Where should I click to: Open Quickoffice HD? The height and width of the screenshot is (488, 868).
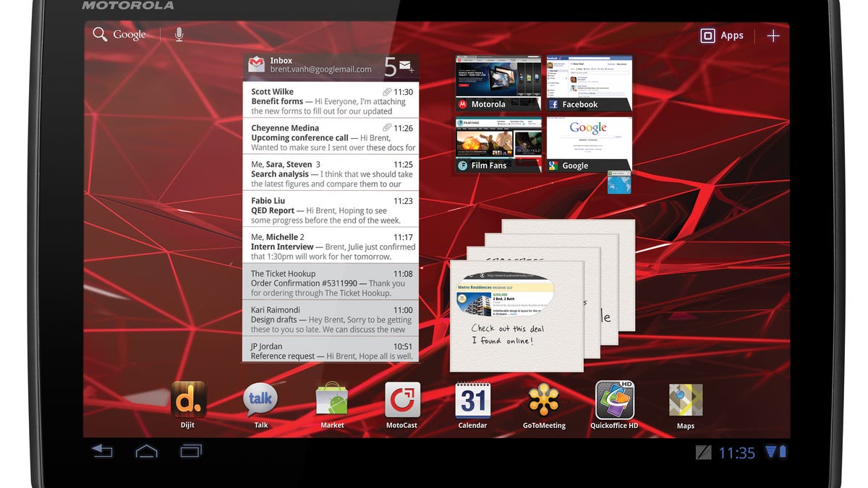pyautogui.click(x=614, y=398)
